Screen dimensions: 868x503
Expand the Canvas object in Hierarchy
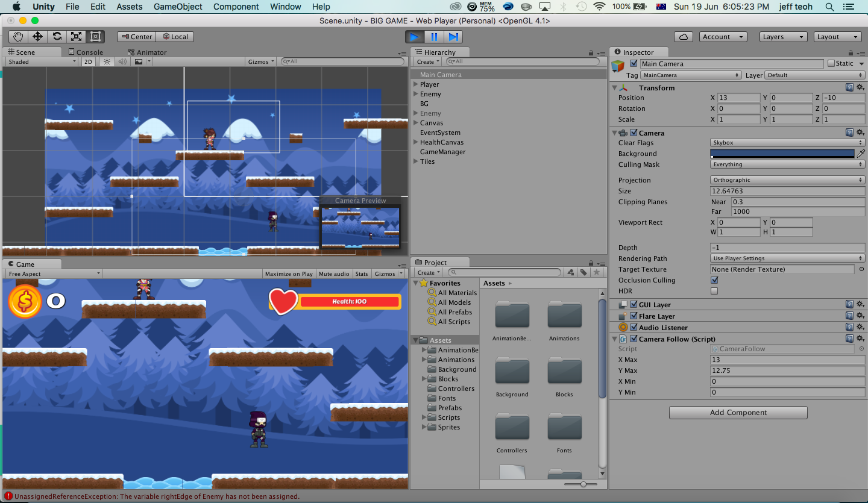[416, 123]
